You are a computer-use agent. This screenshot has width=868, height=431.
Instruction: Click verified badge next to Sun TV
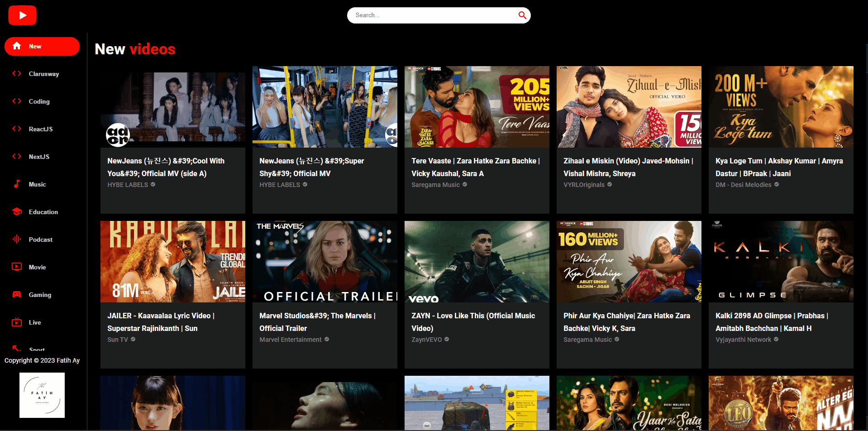point(133,339)
